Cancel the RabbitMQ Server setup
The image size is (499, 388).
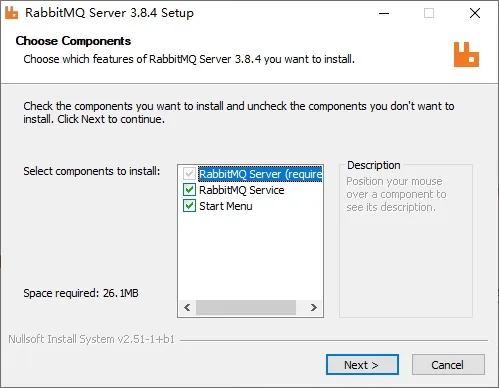point(448,365)
